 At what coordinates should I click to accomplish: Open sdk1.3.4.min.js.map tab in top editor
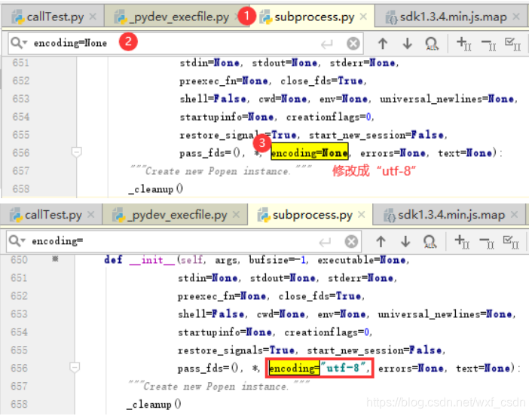[x=453, y=17]
